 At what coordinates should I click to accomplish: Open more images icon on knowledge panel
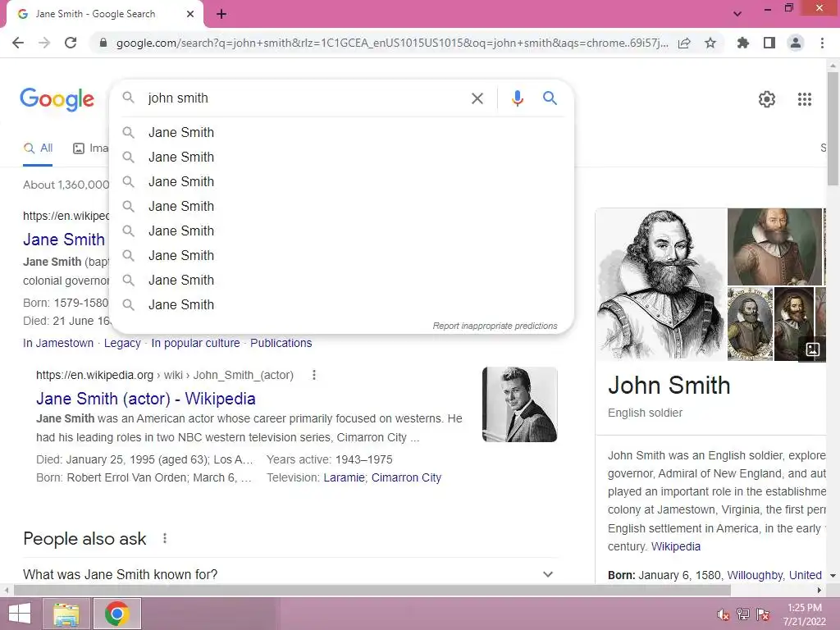point(812,349)
